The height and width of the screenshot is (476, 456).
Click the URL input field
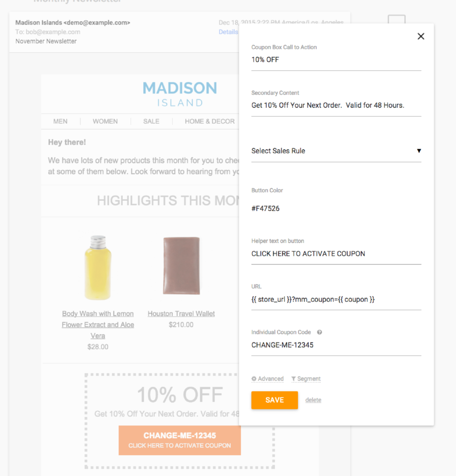336,299
